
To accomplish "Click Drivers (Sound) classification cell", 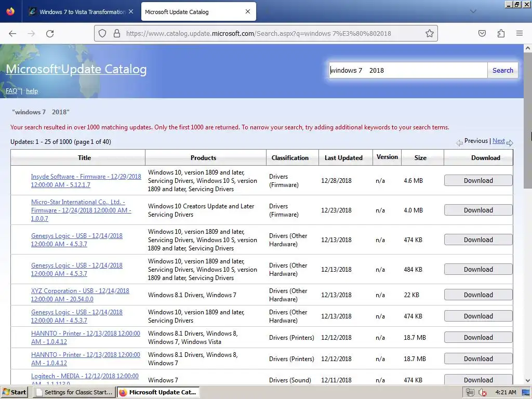I will coord(290,380).
